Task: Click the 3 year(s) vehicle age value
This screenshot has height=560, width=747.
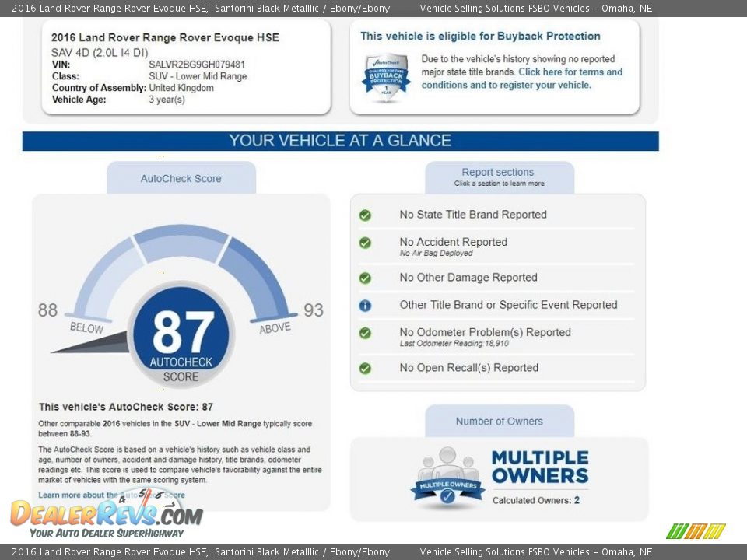Action: [167, 100]
